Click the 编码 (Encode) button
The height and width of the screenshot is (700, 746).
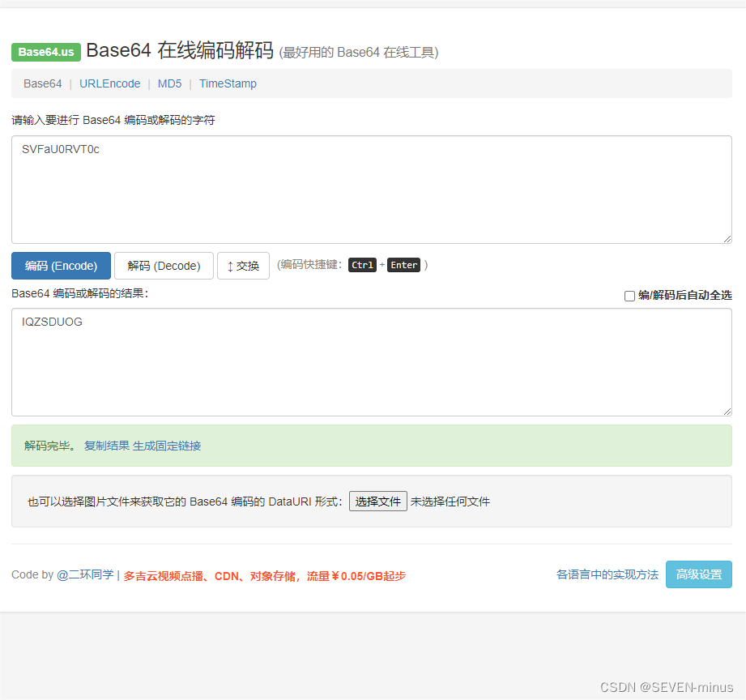pyautogui.click(x=61, y=266)
